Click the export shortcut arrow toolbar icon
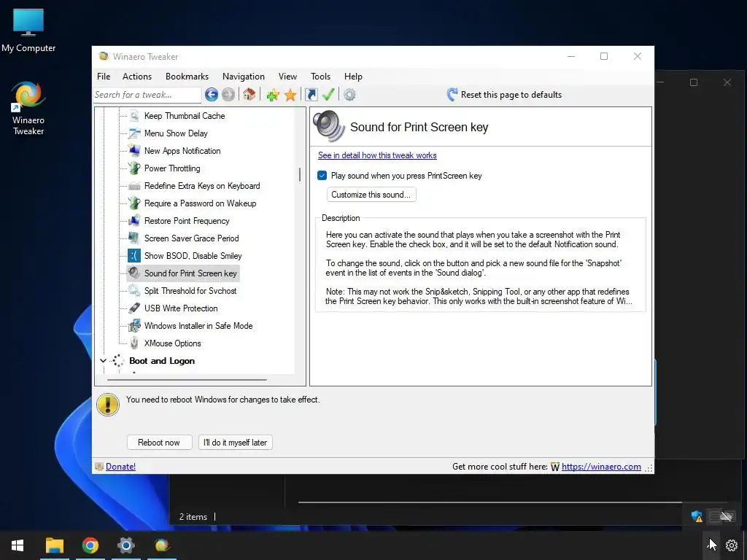 [311, 95]
